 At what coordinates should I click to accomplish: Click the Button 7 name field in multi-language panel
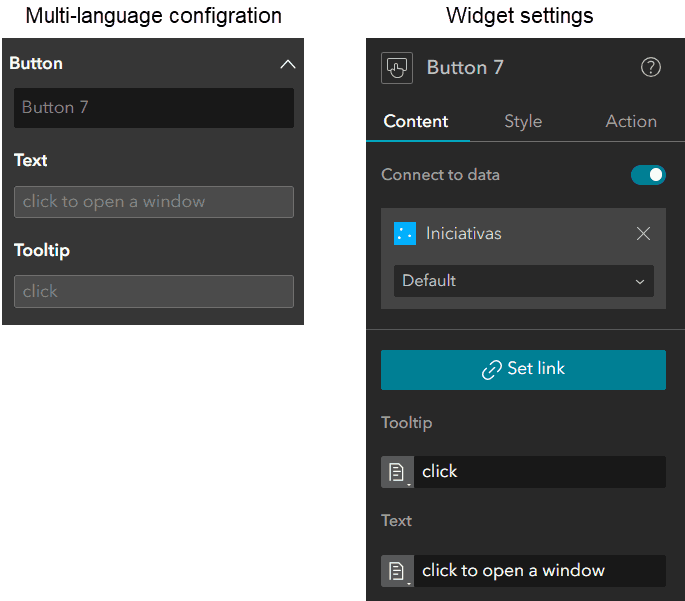(154, 108)
